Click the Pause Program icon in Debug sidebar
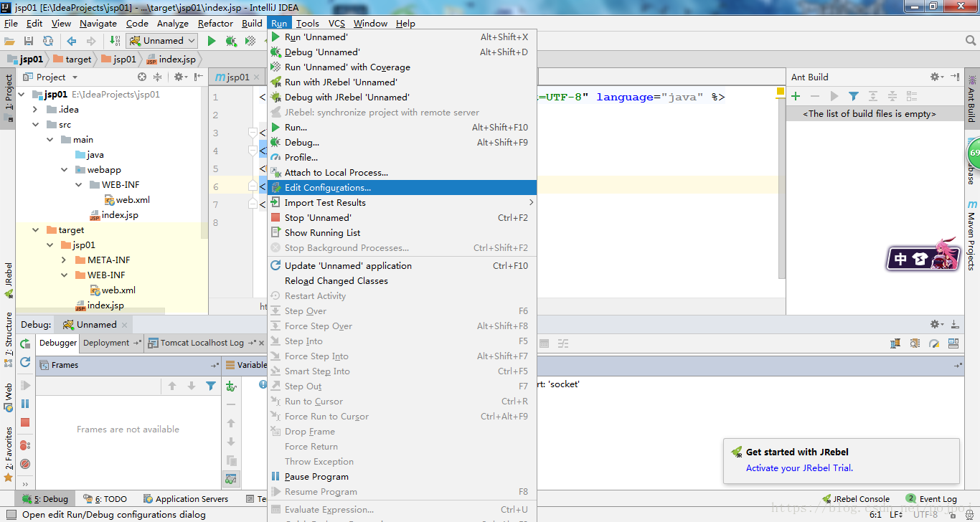This screenshot has height=522, width=980. (25, 404)
